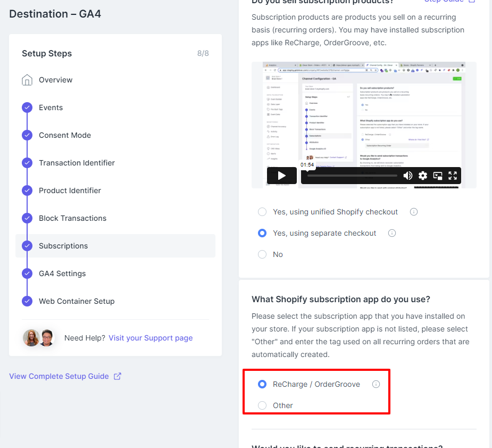This screenshot has height=448, width=492.
Task: Toggle picture-in-picture mode on video
Action: (x=438, y=176)
